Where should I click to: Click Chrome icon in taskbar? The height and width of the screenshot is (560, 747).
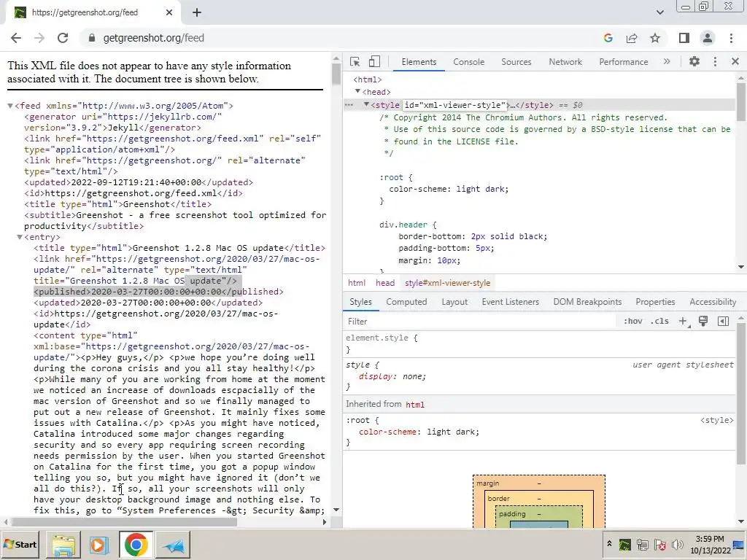coord(136,545)
